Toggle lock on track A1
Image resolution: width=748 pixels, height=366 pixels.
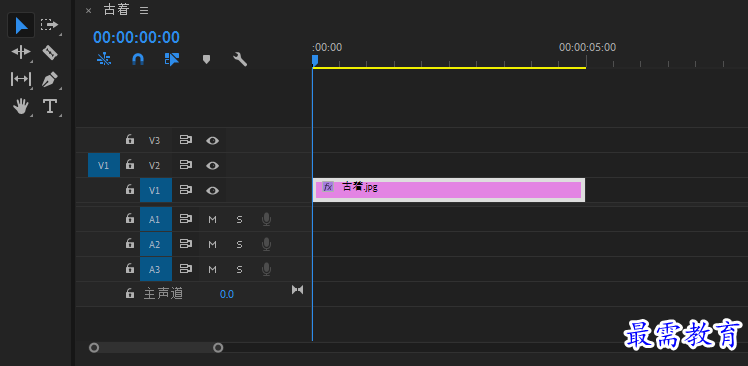coord(129,219)
